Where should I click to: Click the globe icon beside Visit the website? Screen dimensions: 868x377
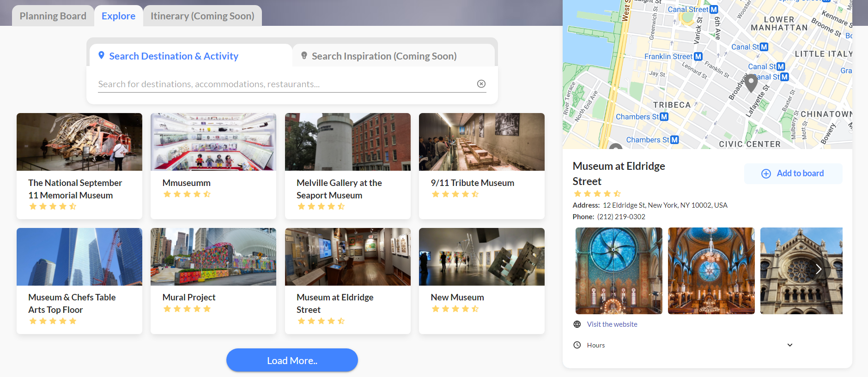pos(577,324)
